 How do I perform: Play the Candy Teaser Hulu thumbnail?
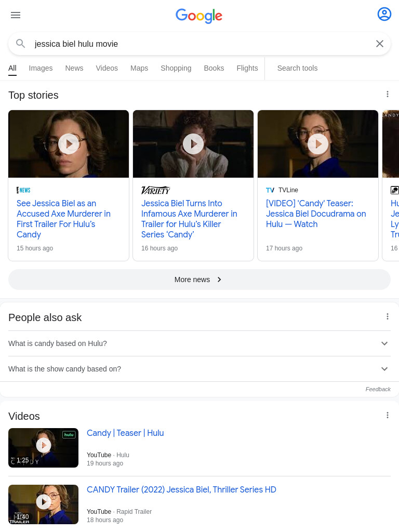click(x=44, y=447)
